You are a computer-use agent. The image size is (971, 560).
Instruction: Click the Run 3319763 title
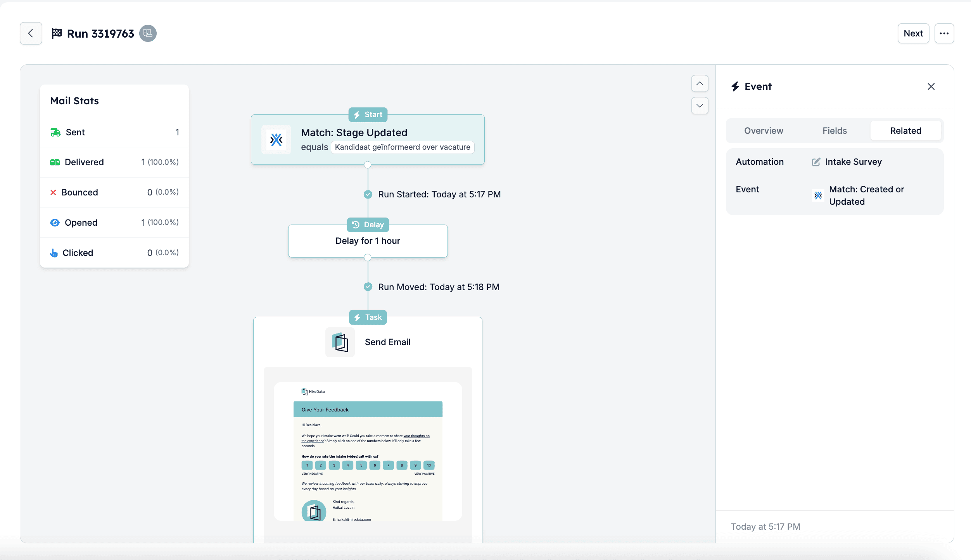click(100, 33)
